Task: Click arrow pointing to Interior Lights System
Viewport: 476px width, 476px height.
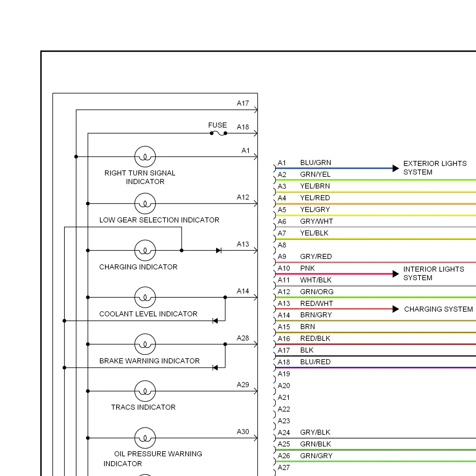Action: pos(396,274)
